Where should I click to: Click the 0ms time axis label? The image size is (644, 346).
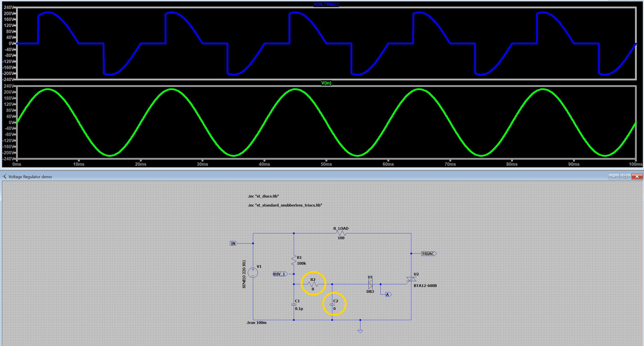[x=17, y=164]
